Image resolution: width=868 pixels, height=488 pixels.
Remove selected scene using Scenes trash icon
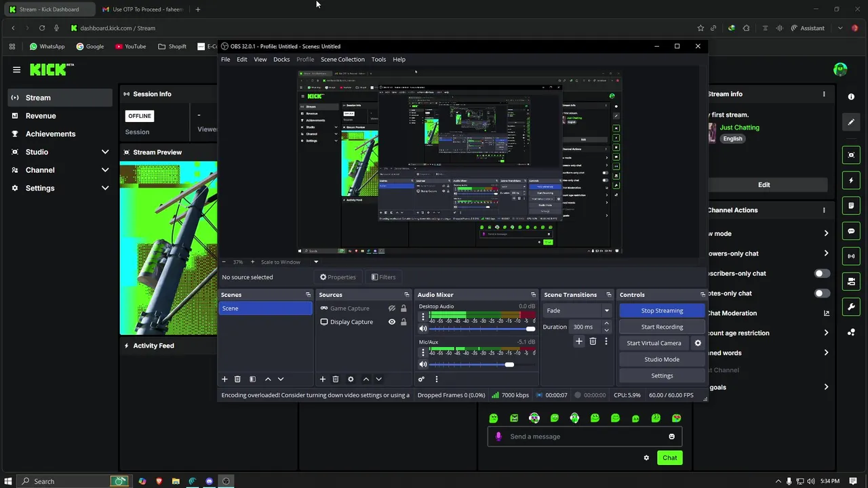click(x=237, y=379)
